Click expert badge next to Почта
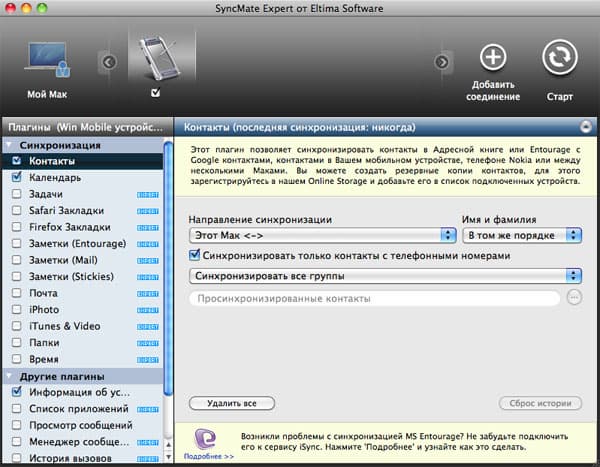Viewport: 600px width, 467px height. click(x=148, y=294)
